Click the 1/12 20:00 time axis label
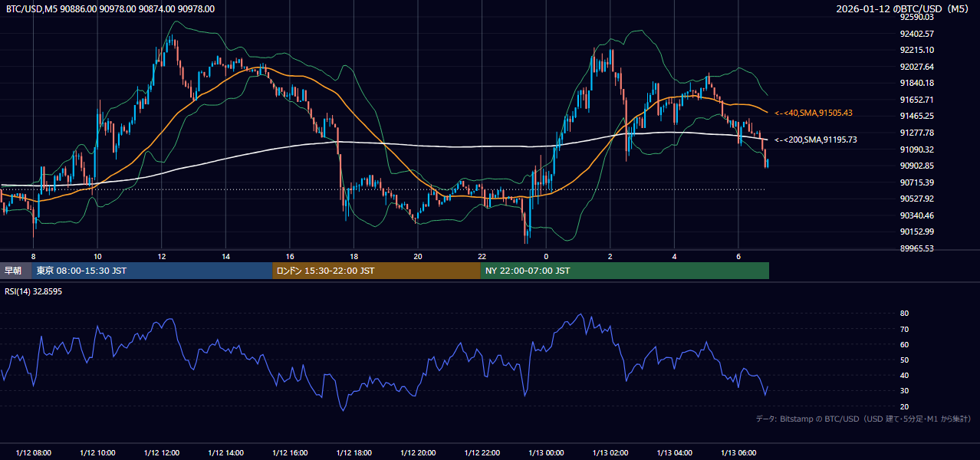Image resolution: width=980 pixels, height=460 pixels. coord(418,452)
